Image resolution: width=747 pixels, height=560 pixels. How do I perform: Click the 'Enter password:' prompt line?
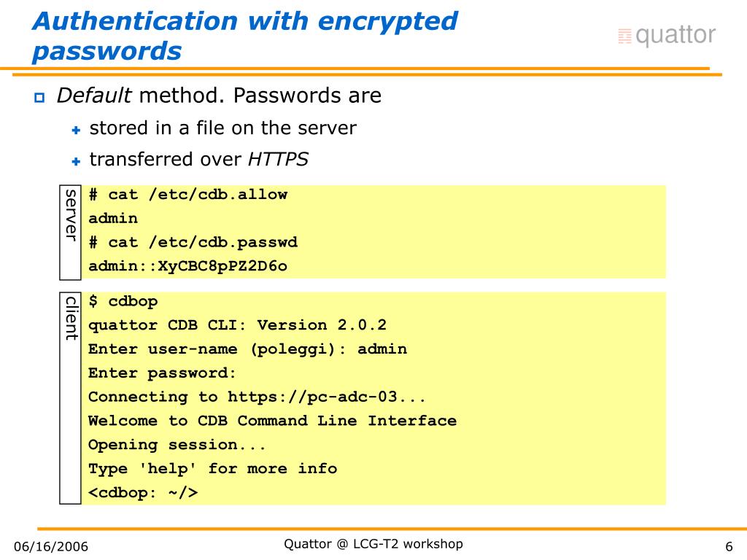click(x=162, y=373)
